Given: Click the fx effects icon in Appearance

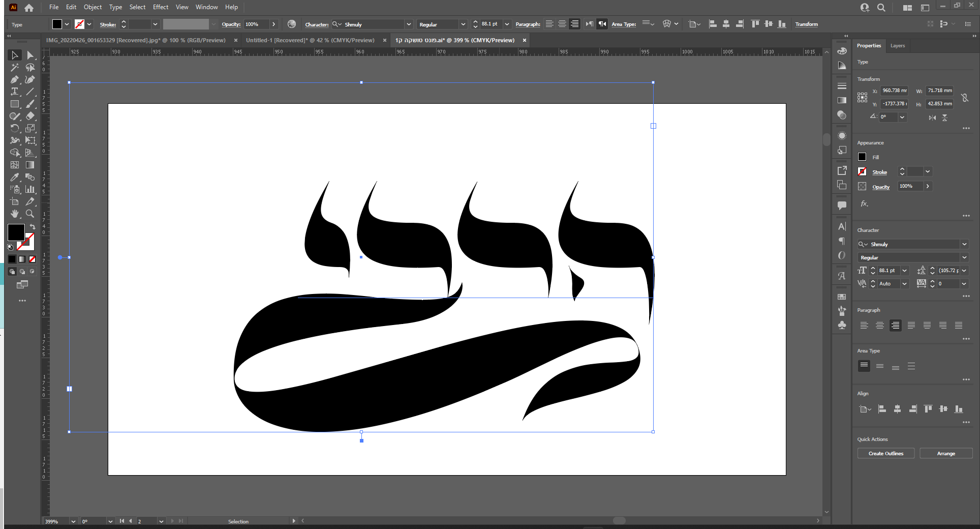Looking at the screenshot, I should [x=864, y=203].
